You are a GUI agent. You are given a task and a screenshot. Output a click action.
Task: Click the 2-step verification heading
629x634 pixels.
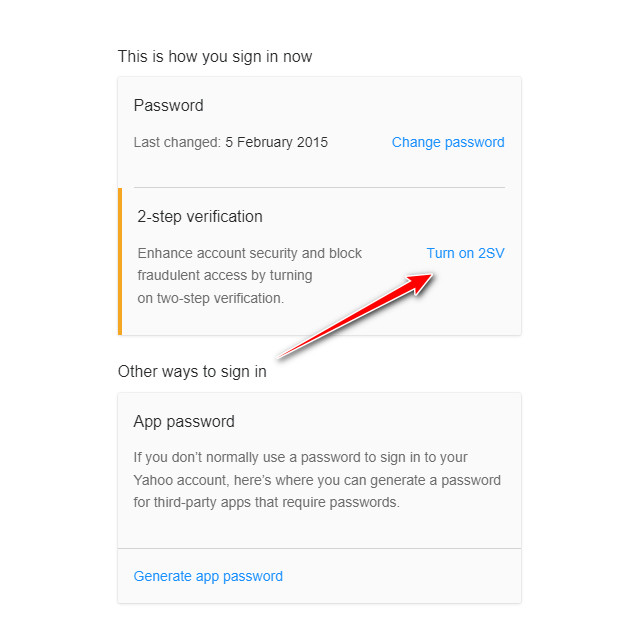(200, 217)
